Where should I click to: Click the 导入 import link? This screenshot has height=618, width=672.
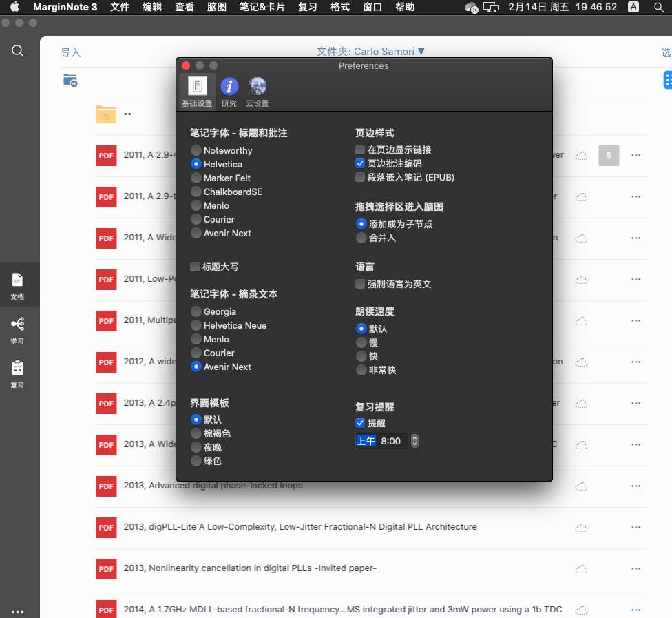pos(71,53)
